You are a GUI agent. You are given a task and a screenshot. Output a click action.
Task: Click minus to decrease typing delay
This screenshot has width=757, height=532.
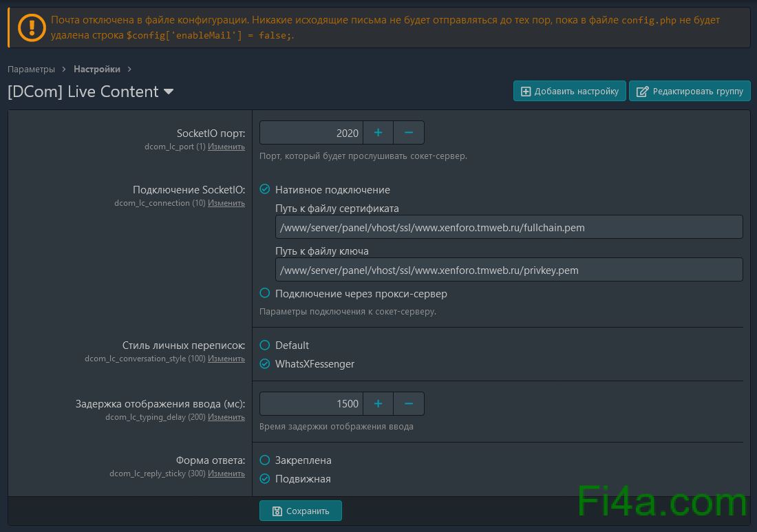[x=409, y=404]
